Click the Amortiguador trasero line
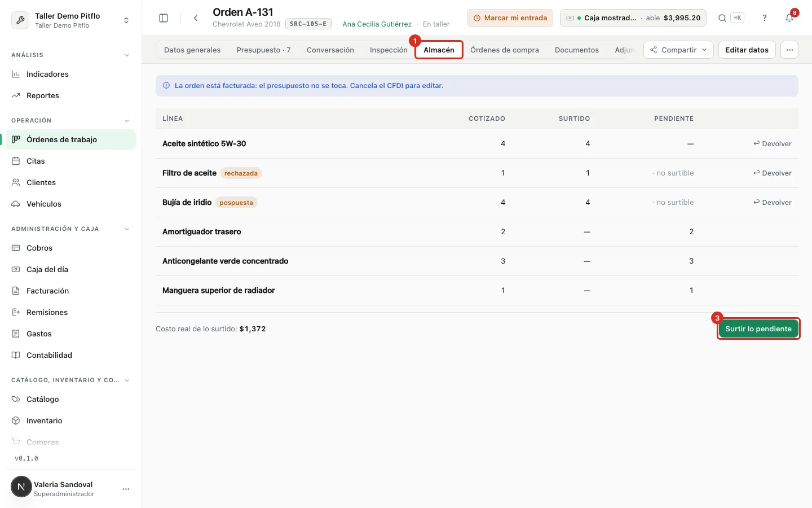This screenshot has height=508, width=812. (x=477, y=232)
